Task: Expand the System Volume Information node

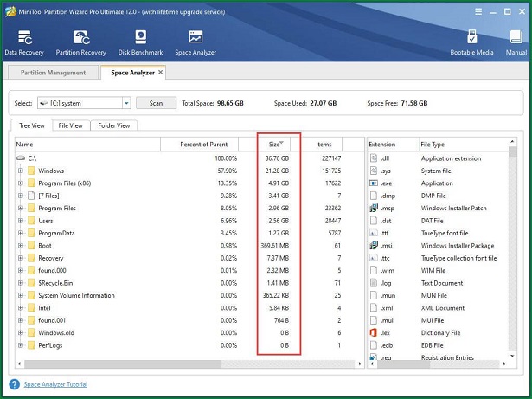Action: click(x=21, y=295)
